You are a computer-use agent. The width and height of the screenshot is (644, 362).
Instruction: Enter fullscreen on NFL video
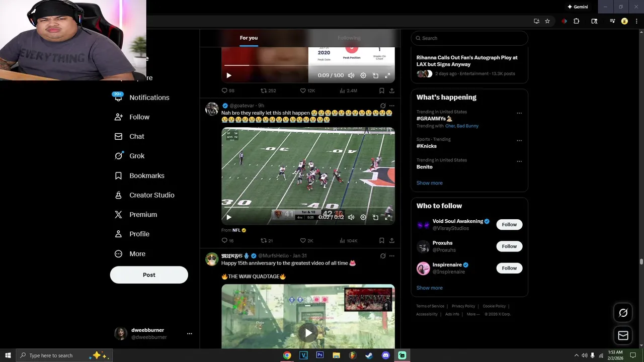coord(387,217)
